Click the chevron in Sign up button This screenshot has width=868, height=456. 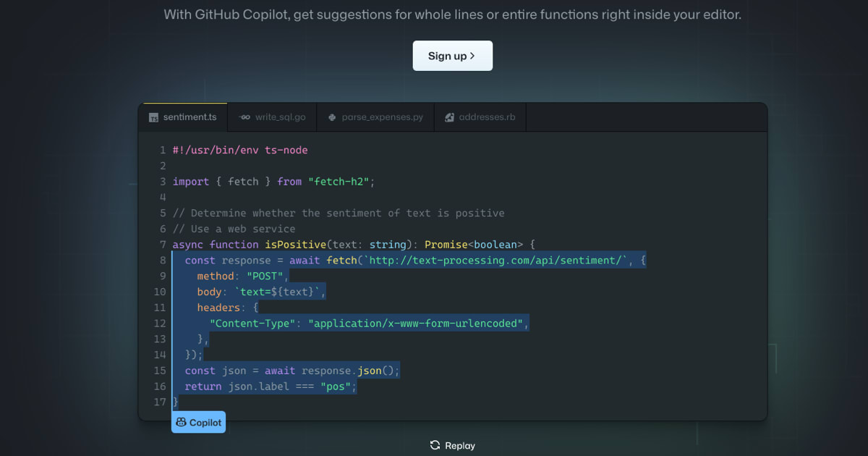[x=472, y=56]
